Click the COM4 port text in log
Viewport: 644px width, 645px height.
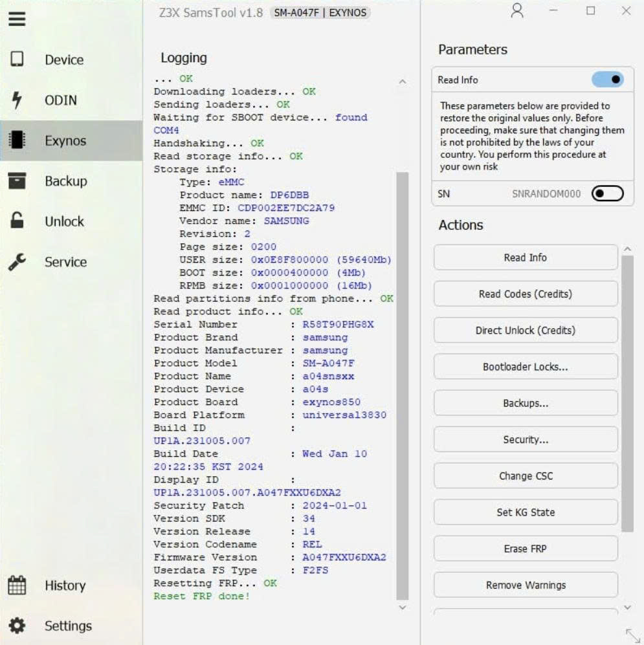tap(166, 130)
